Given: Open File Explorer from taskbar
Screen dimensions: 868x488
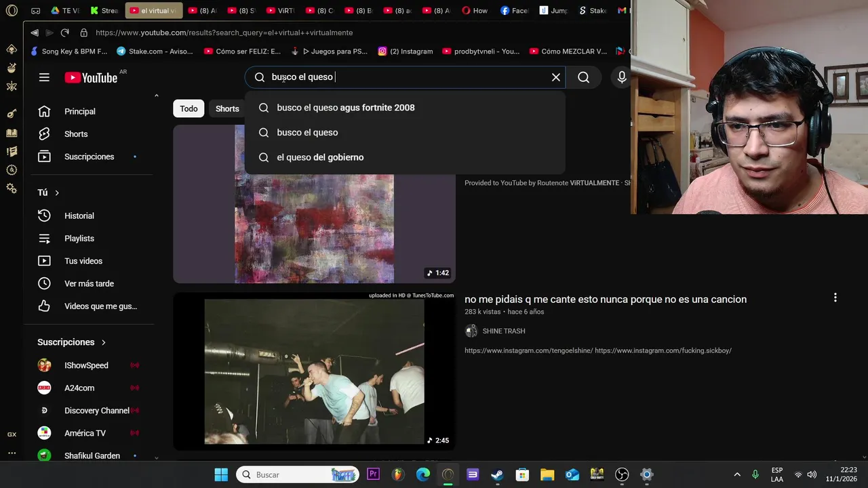Looking at the screenshot, I should tap(547, 474).
